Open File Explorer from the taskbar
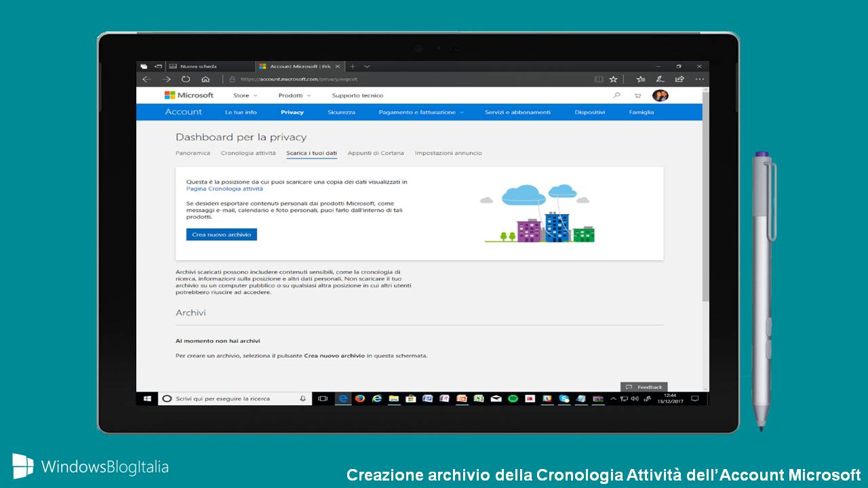 pos(394,399)
